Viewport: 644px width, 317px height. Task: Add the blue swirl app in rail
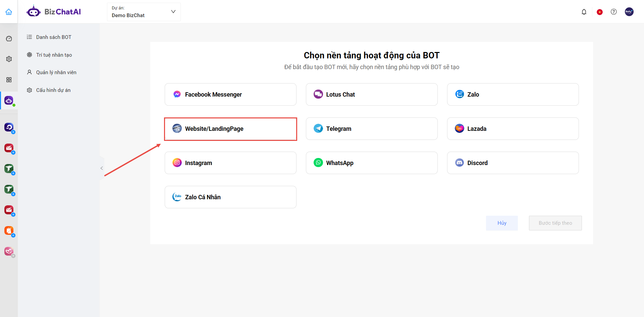click(x=9, y=127)
